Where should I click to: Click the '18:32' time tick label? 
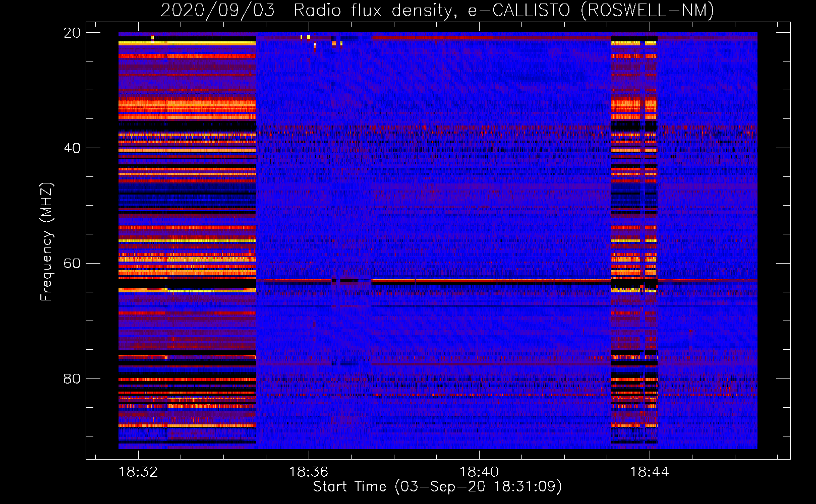[138, 472]
